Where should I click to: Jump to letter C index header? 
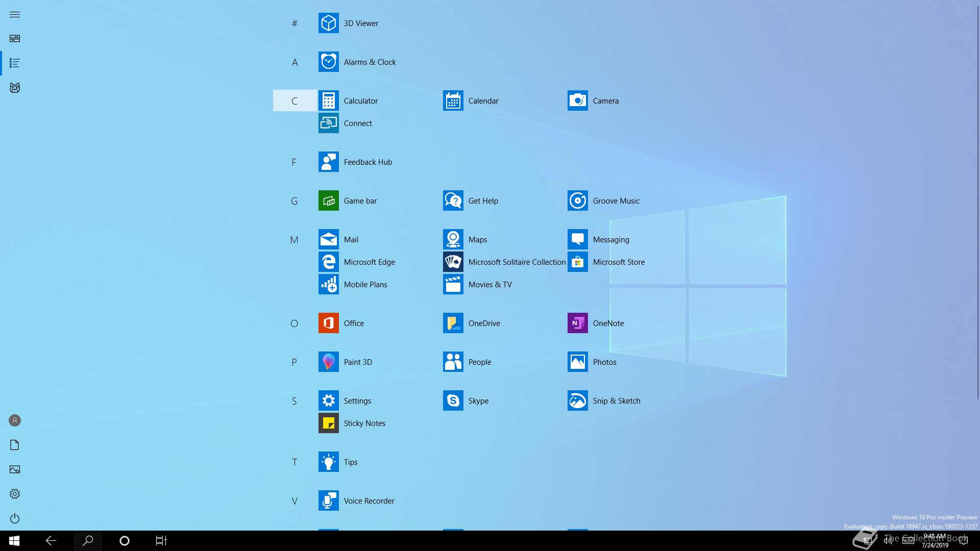point(295,101)
